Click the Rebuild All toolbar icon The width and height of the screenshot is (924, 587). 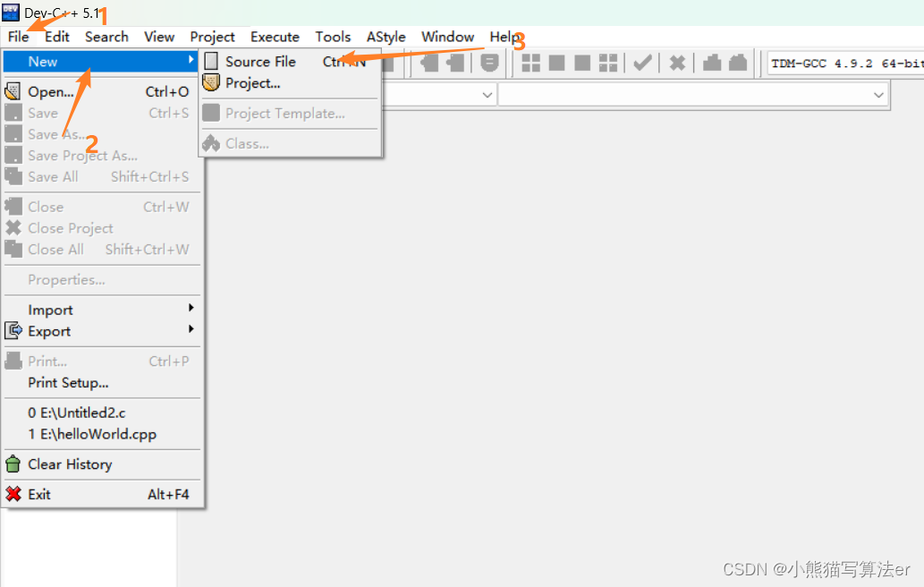pos(608,63)
